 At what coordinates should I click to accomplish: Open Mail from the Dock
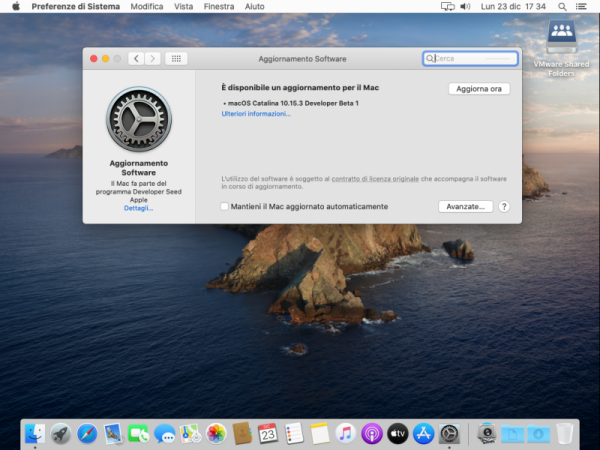(x=112, y=434)
